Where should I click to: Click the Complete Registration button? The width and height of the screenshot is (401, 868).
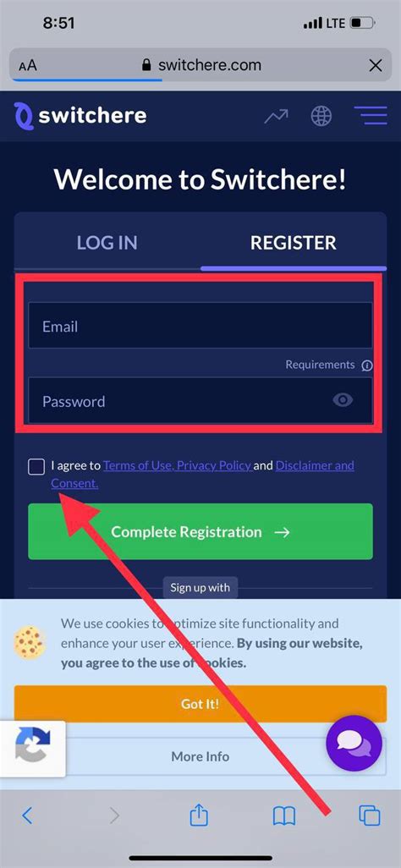(200, 531)
